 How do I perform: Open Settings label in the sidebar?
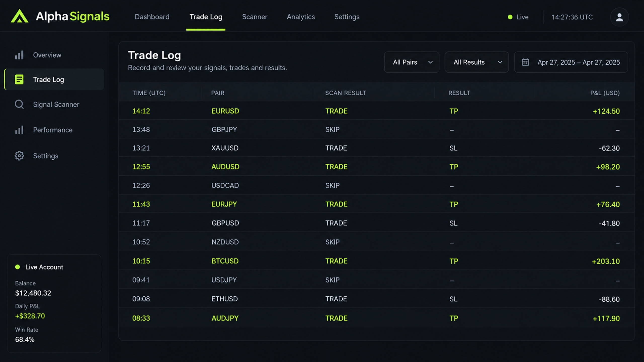(x=46, y=156)
